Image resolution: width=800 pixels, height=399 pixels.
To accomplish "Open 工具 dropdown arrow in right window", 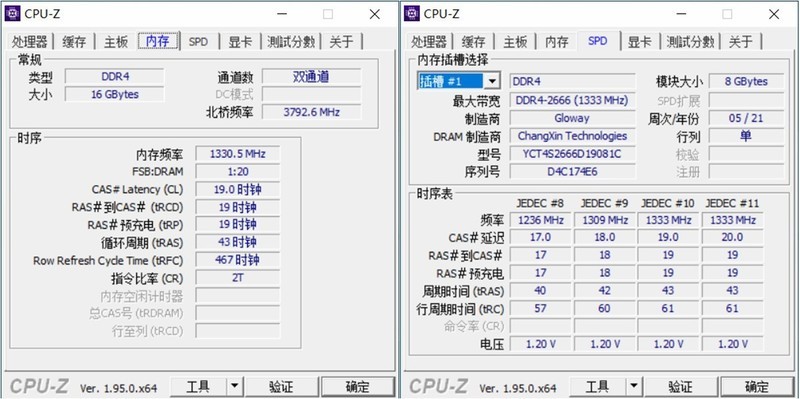I will point(633,387).
